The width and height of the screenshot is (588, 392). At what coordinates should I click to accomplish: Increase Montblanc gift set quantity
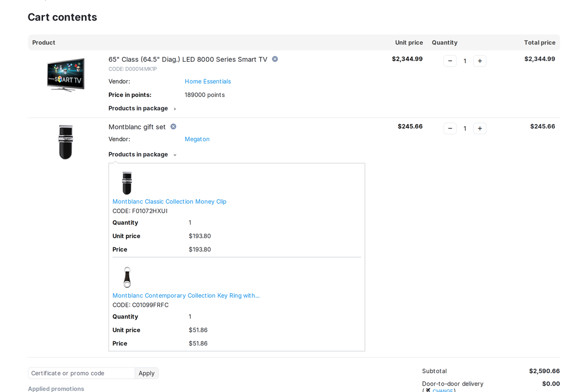[x=480, y=128]
